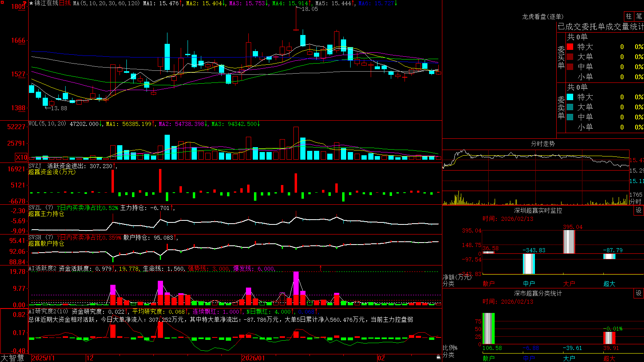Click the VOL(5,10,20) indicator title
644x362 pixels.
pos(47,124)
